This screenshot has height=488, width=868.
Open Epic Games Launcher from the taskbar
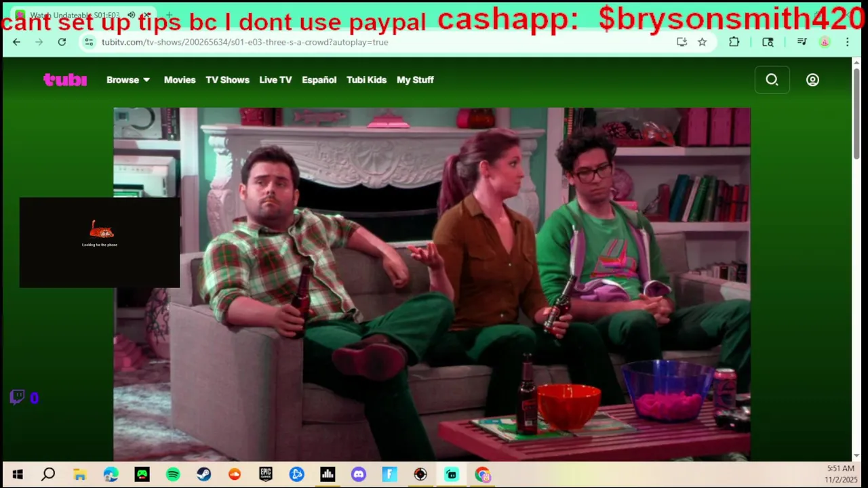coord(266,474)
